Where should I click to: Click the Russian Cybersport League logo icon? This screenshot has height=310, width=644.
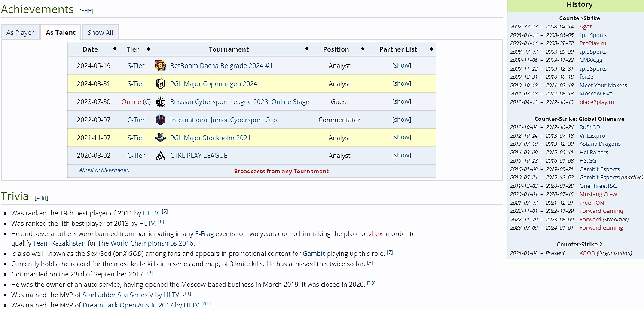pos(160,102)
